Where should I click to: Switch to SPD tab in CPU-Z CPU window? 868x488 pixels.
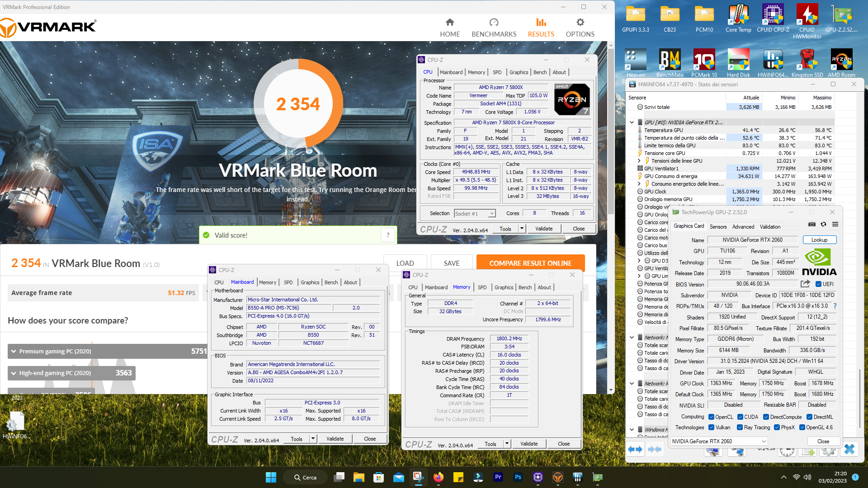click(x=497, y=72)
